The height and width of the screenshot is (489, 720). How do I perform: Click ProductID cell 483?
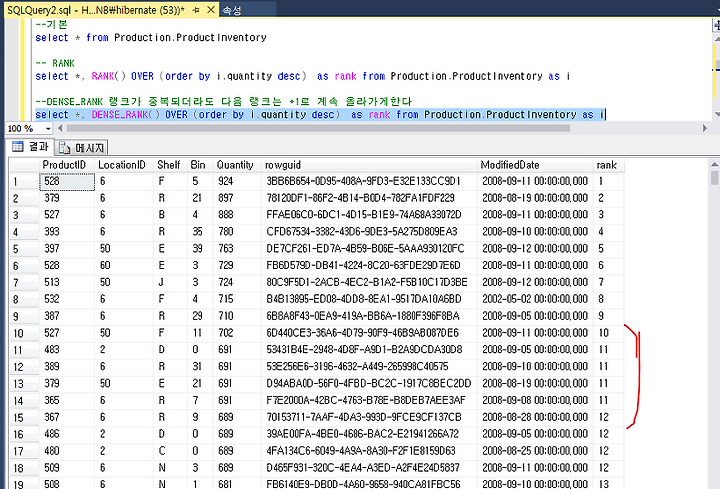(x=67, y=350)
